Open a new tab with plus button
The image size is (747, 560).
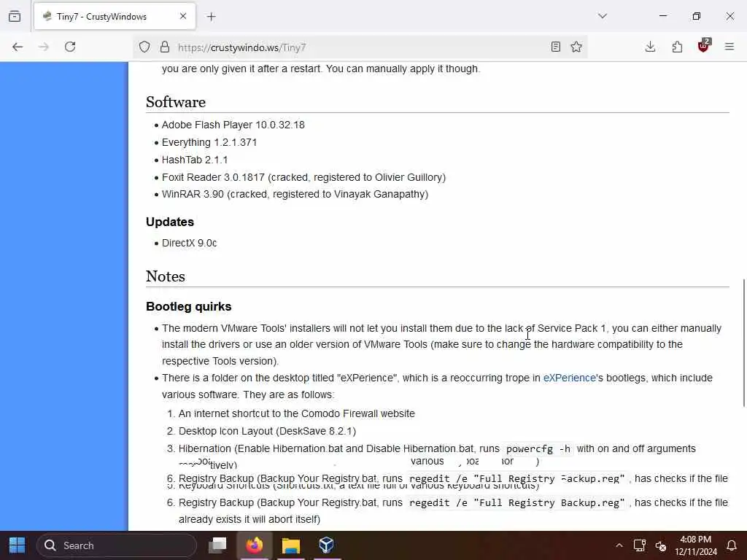click(x=212, y=17)
